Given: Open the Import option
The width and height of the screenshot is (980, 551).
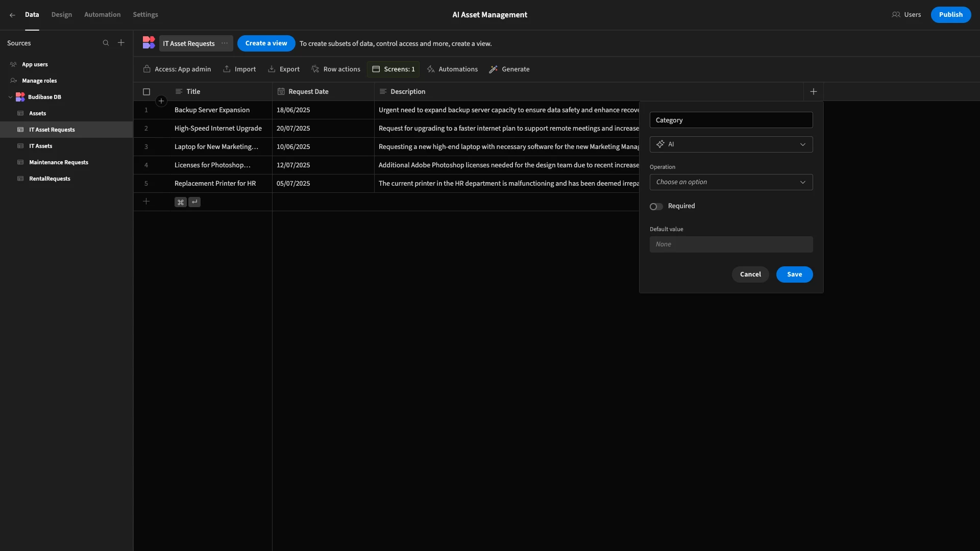Looking at the screenshot, I should [x=239, y=69].
